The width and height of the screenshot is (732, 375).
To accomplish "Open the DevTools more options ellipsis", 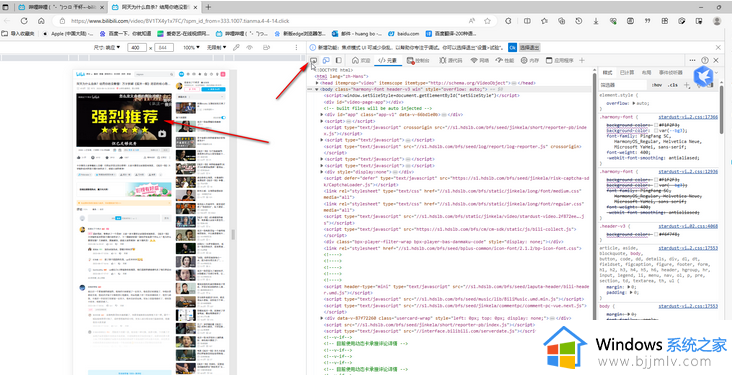I will click(x=692, y=61).
